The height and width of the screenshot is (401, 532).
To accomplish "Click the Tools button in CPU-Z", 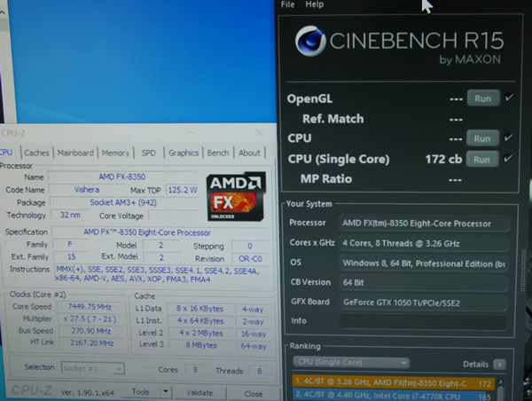I will pyautogui.click(x=140, y=392).
